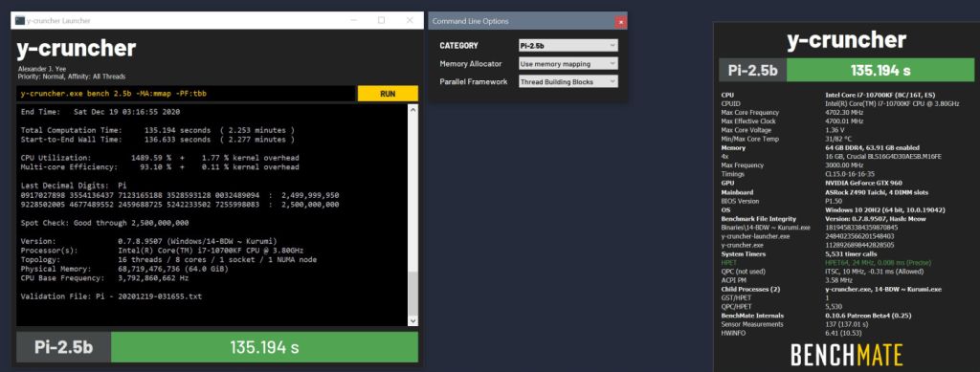
Task: Close the y-cruncher Launcher window
Action: (410, 21)
